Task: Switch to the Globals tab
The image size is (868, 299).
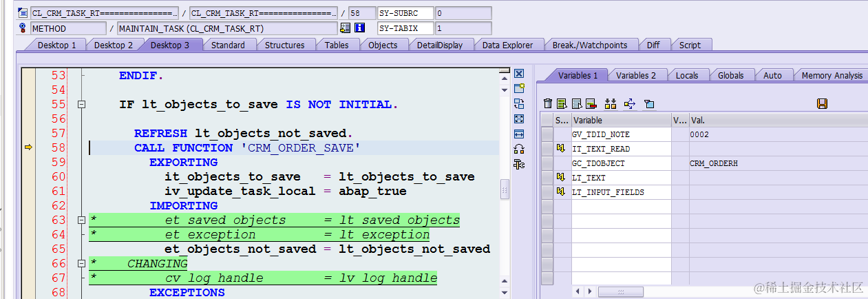Action: (730, 75)
